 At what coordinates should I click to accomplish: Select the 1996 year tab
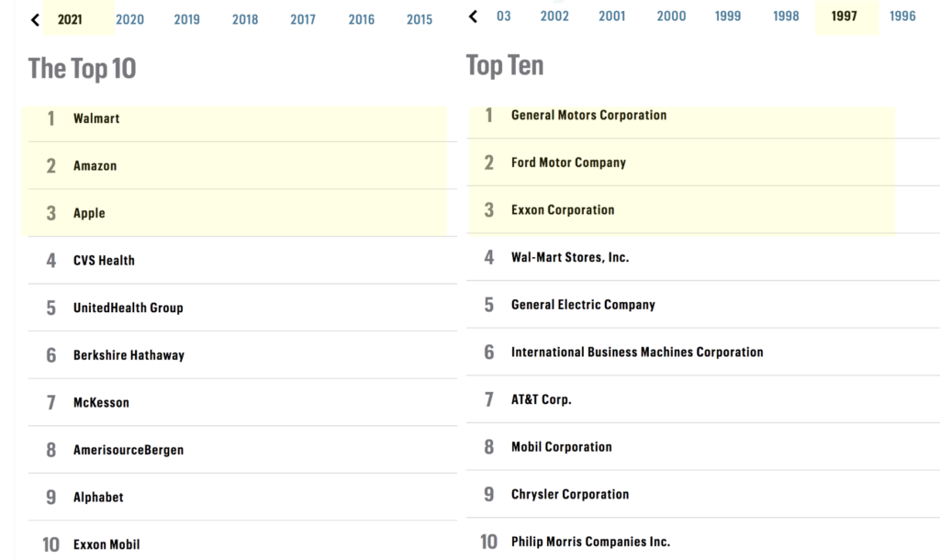pyautogui.click(x=902, y=17)
